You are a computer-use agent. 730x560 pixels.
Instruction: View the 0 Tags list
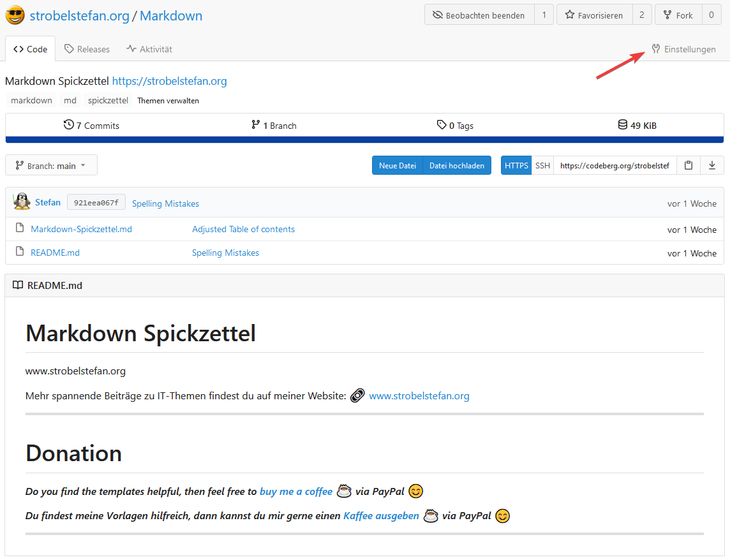pos(455,126)
